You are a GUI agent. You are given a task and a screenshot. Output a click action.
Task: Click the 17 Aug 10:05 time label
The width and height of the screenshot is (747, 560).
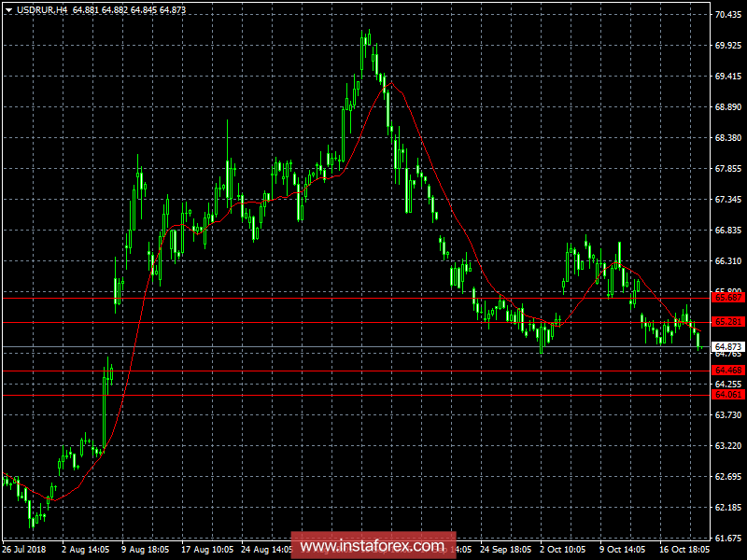208,551
